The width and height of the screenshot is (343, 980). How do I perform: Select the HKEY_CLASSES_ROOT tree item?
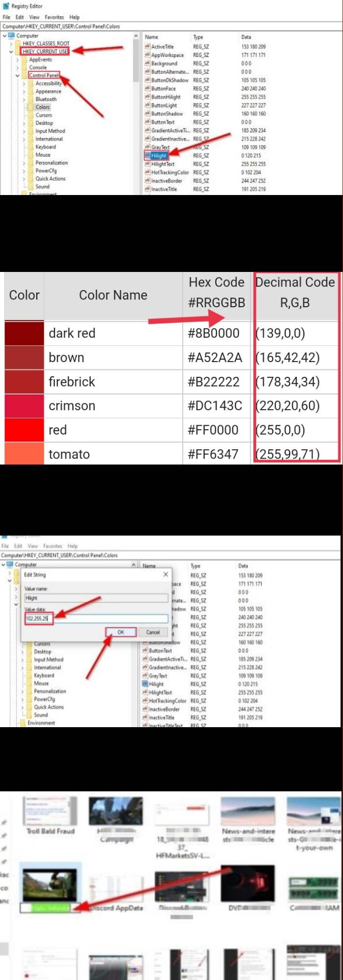pos(46,43)
